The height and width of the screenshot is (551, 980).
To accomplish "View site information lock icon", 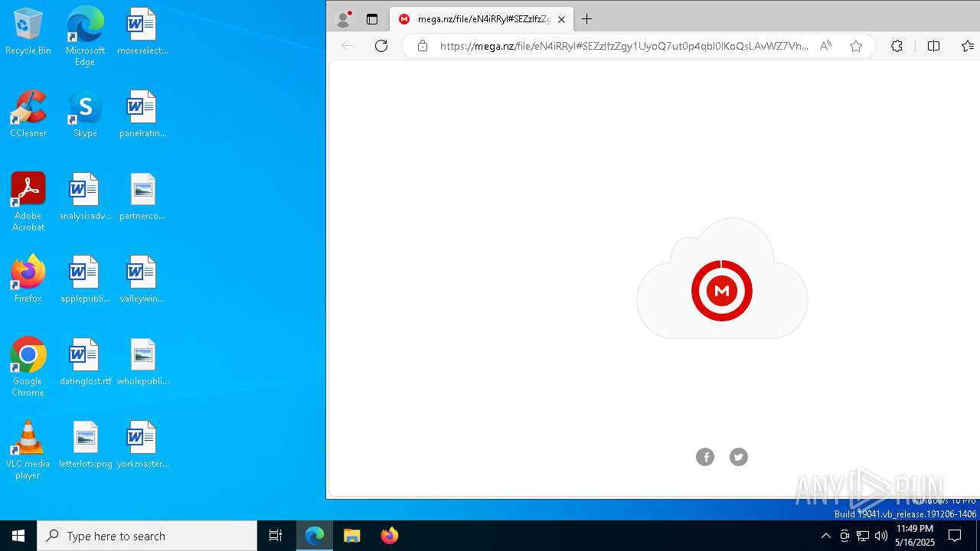I will 423,46.
